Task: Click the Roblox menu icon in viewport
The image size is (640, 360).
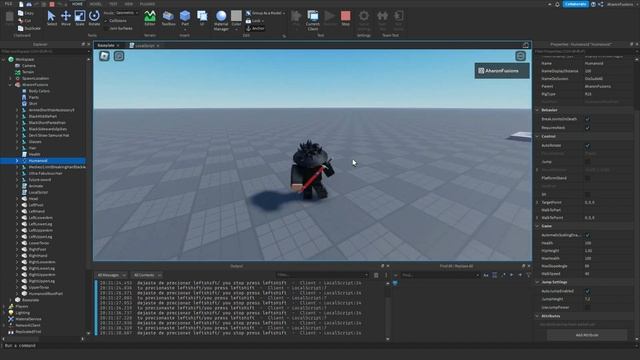Action: click(x=104, y=56)
